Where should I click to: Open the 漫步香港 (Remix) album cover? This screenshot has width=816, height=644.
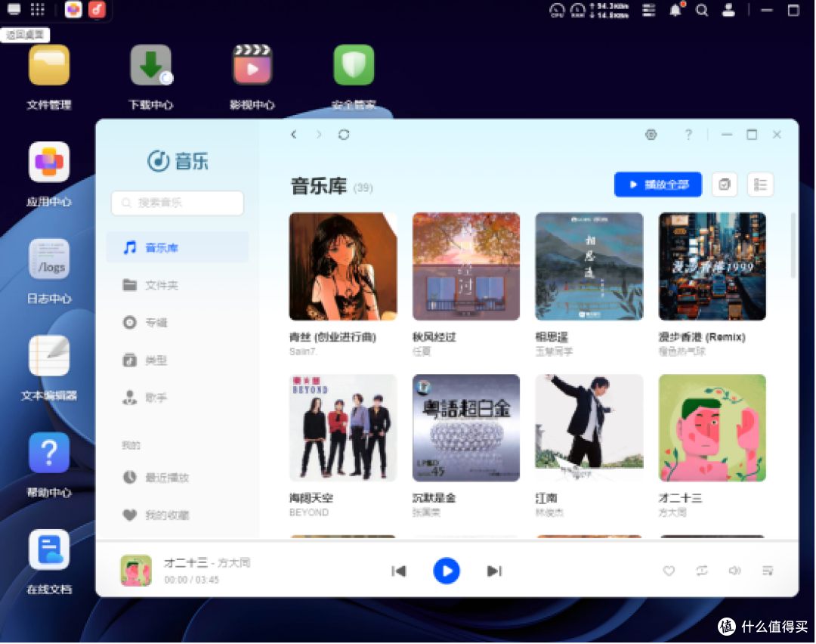coord(712,266)
